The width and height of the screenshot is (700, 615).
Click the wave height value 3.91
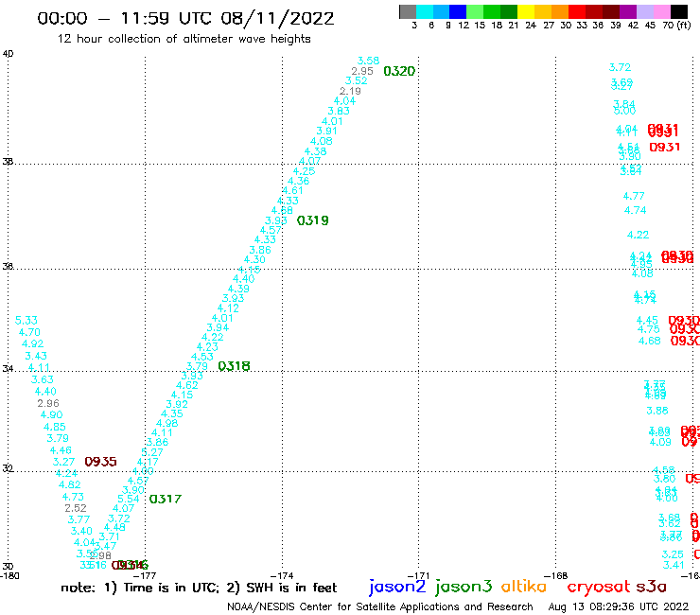tap(326, 131)
